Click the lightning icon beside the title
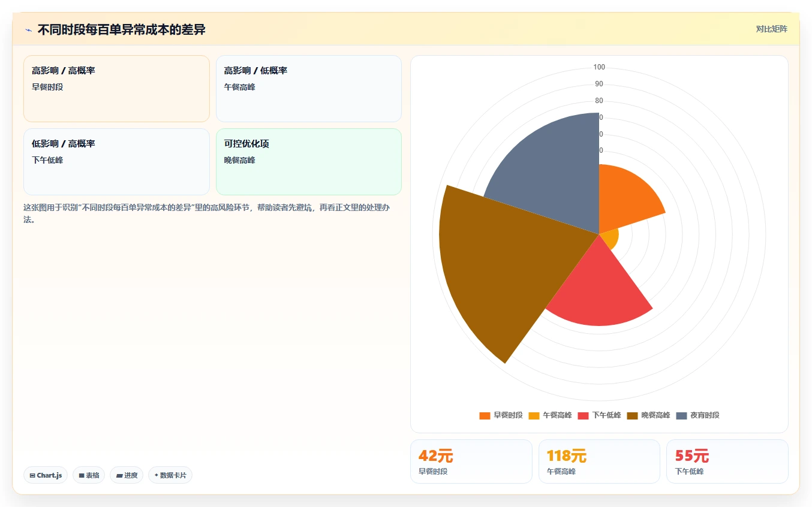Screen dimensions: 812x507 coord(28,30)
